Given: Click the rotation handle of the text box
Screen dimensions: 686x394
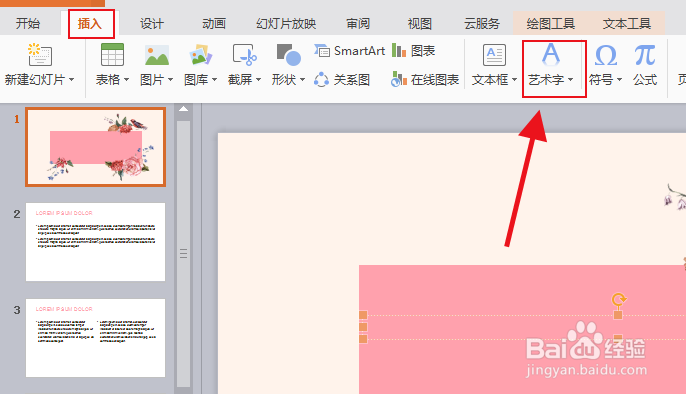Looking at the screenshot, I should (618, 300).
